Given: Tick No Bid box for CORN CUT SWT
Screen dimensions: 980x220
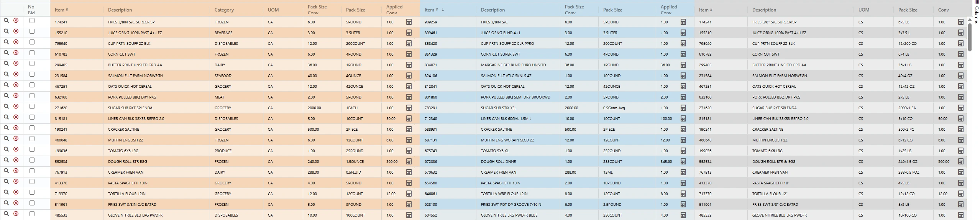Looking at the screenshot, I should click(x=32, y=53).
